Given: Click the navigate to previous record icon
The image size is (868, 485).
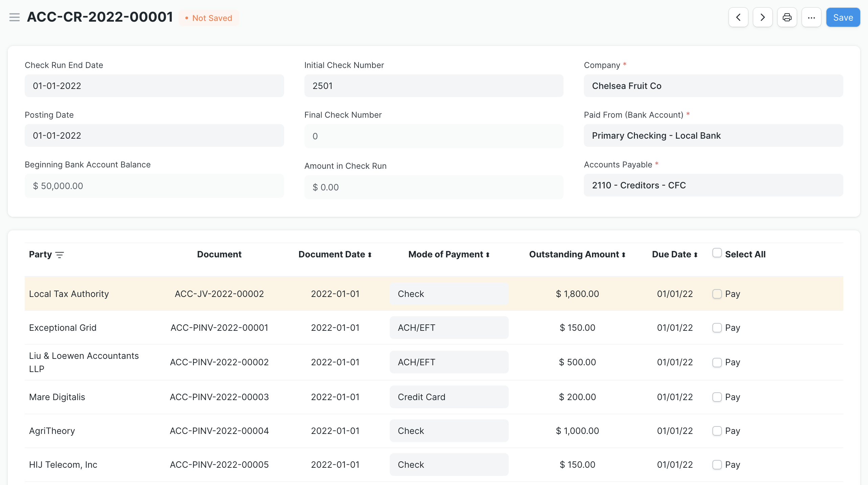Looking at the screenshot, I should [x=739, y=18].
